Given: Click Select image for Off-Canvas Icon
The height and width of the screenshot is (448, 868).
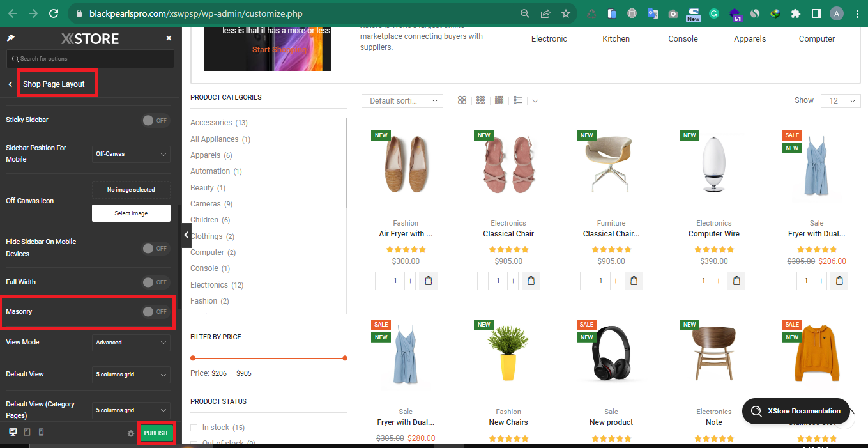Looking at the screenshot, I should coord(131,213).
